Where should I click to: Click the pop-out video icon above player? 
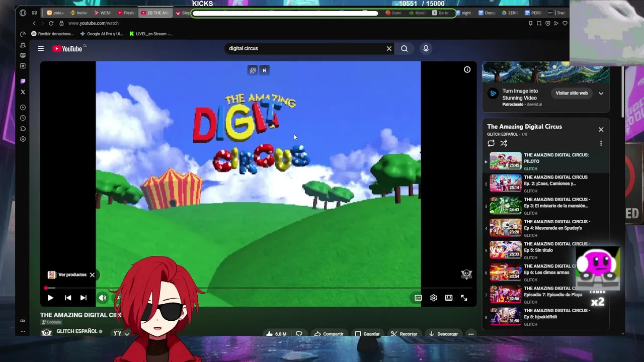click(x=253, y=70)
